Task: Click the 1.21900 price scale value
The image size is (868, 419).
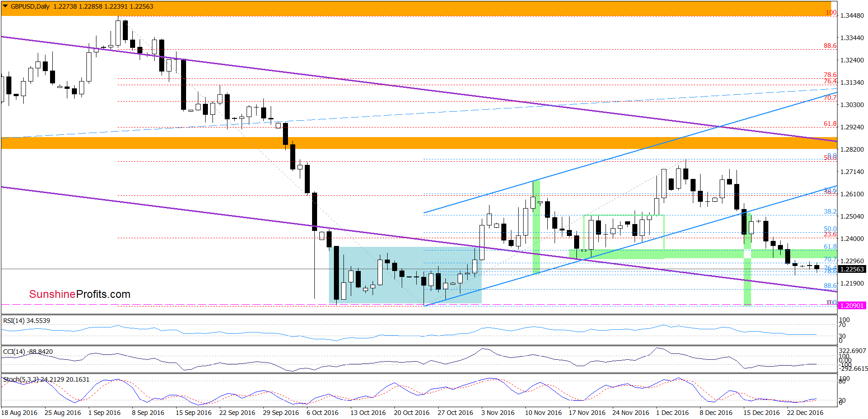Action: coord(852,283)
